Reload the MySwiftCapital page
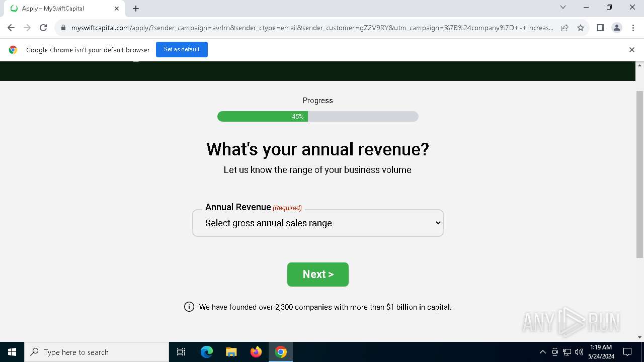Screen dimensions: 644x362 [43, 28]
